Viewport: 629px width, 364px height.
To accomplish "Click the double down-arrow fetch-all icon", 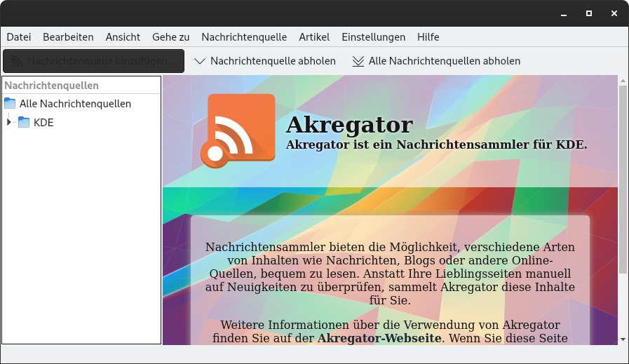I will pos(358,61).
